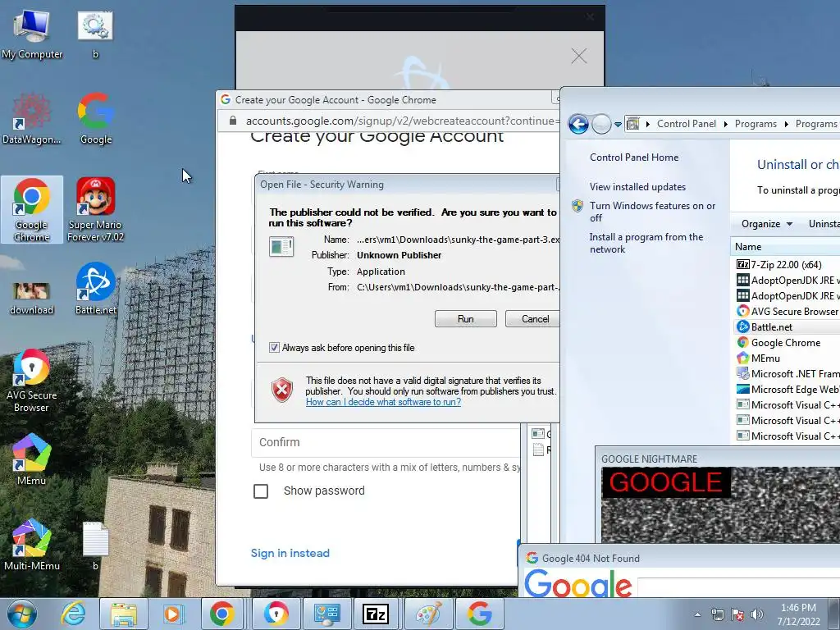Open the Google desktop shortcut

click(96, 119)
